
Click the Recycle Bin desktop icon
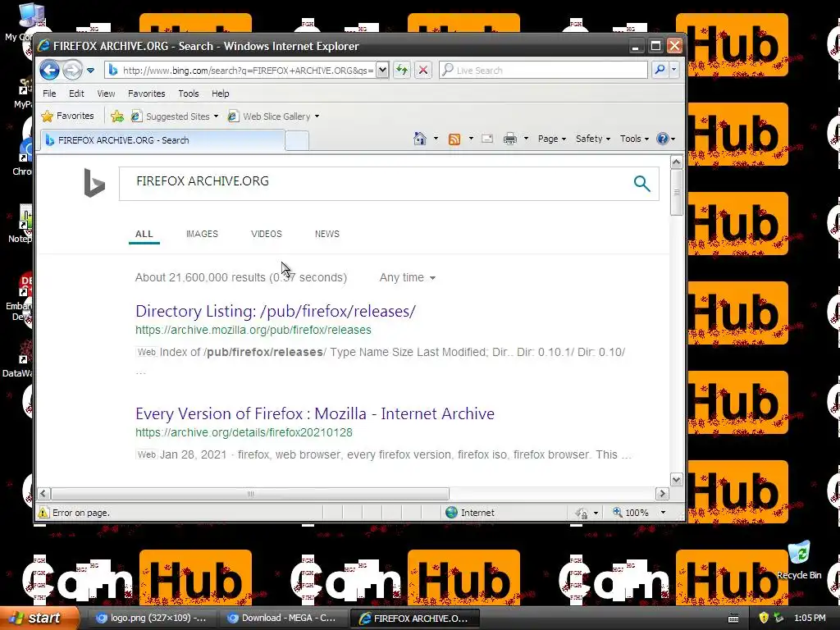pos(799,560)
